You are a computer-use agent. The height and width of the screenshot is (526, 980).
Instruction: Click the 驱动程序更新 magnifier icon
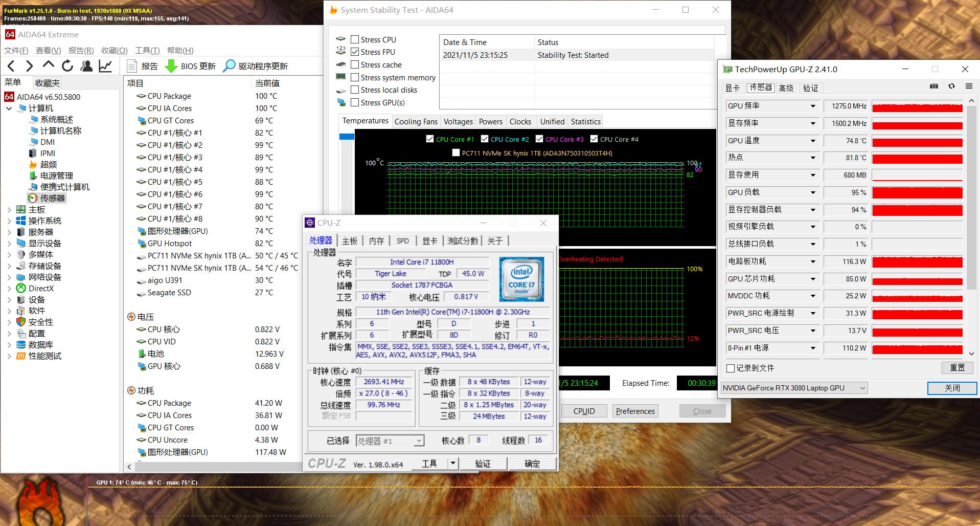(x=230, y=66)
